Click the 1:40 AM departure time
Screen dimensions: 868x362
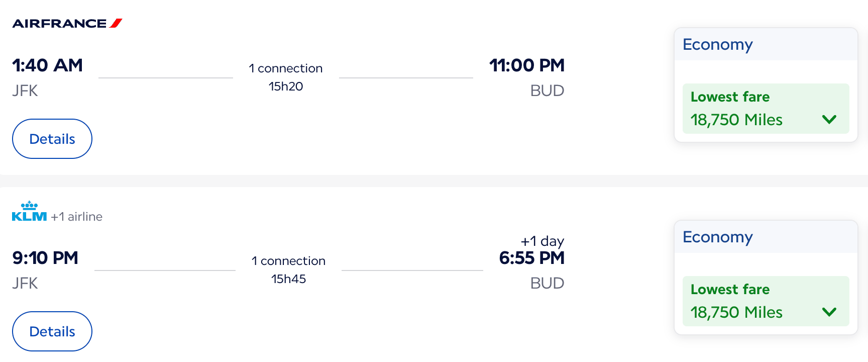[47, 65]
